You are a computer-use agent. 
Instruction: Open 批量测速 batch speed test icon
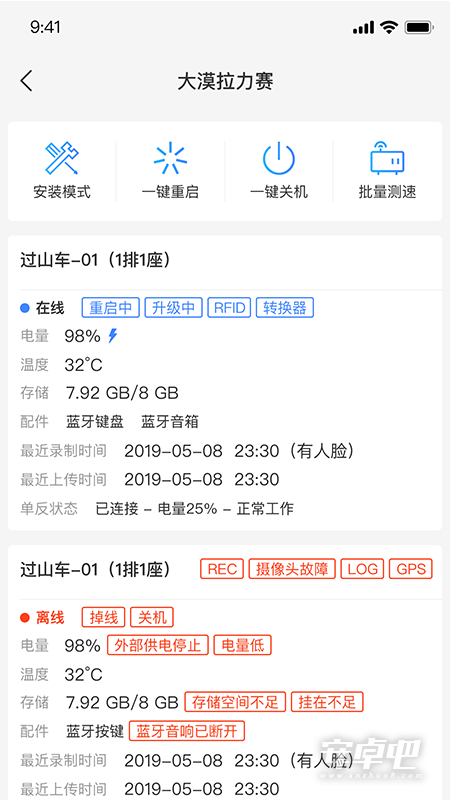[387, 158]
